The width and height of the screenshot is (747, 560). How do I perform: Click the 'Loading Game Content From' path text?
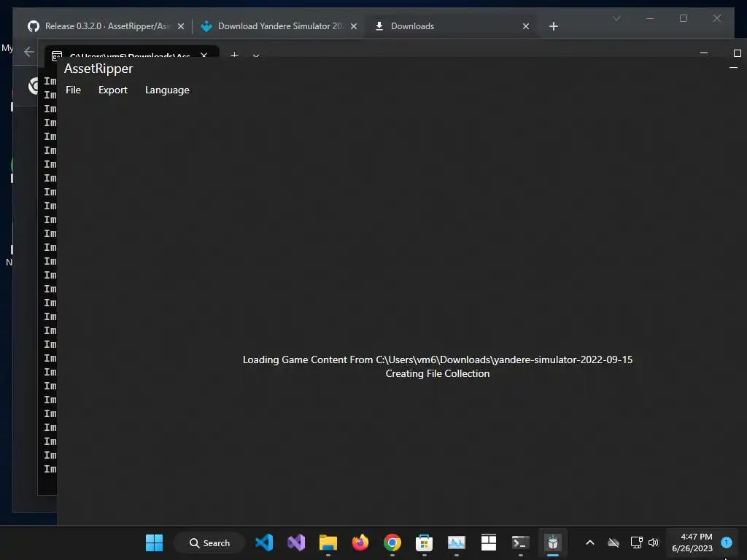[438, 360]
